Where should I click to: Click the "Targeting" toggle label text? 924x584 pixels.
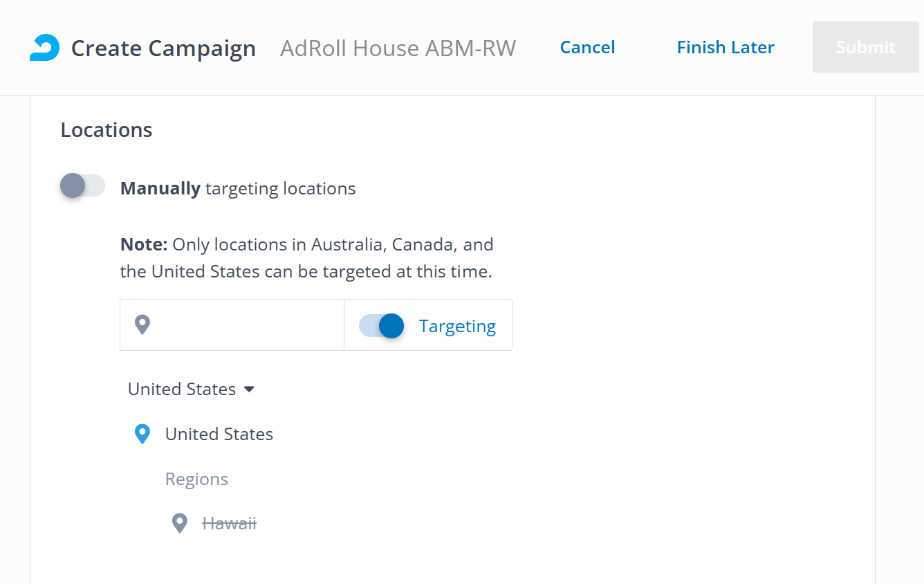click(457, 326)
